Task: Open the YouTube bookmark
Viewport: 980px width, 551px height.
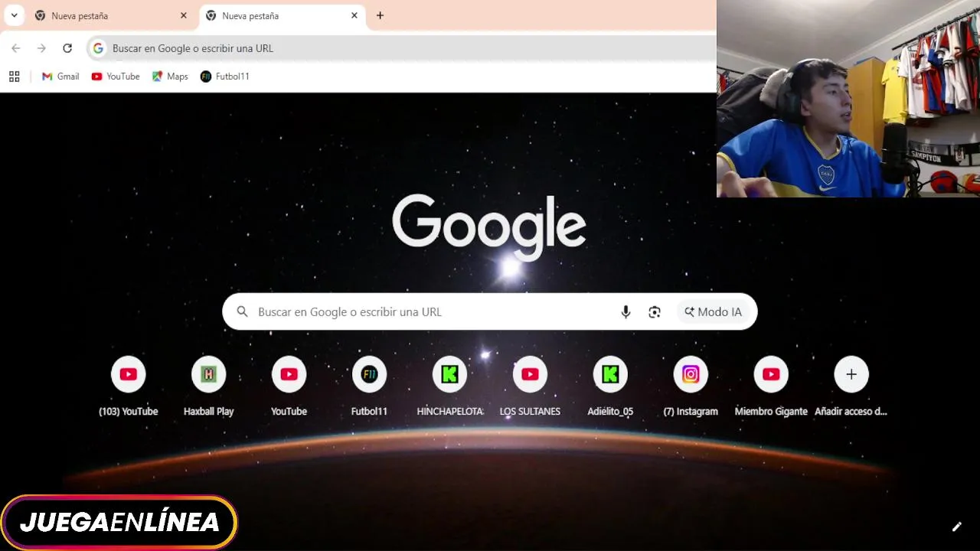Action: [116, 77]
